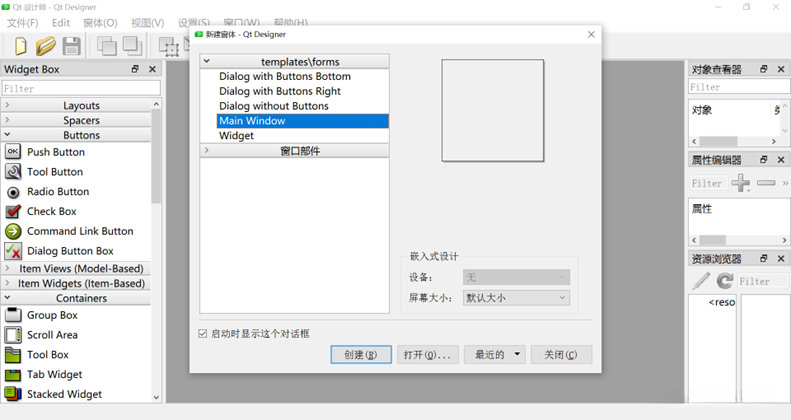Select Dialog Button Box widget icon
The image size is (791, 420).
[13, 251]
